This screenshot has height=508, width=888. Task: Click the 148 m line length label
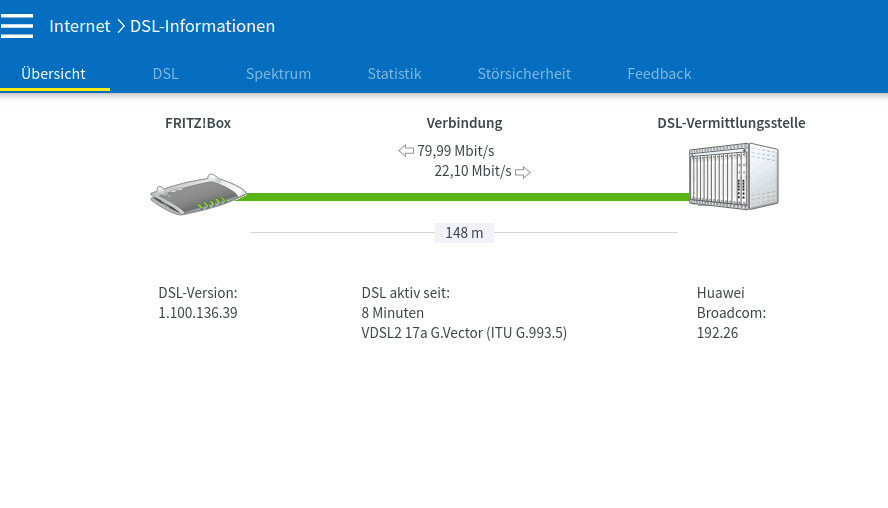click(x=464, y=233)
